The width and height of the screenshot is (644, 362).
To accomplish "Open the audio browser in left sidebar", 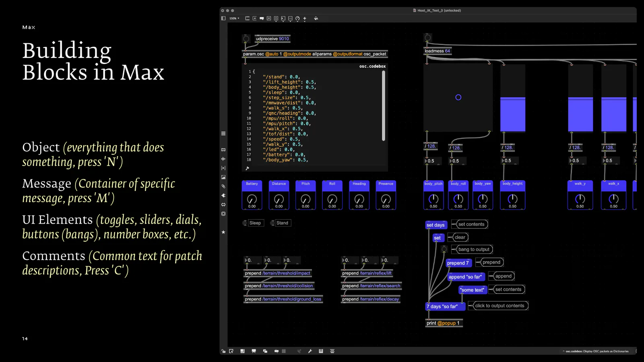I will click(x=223, y=159).
